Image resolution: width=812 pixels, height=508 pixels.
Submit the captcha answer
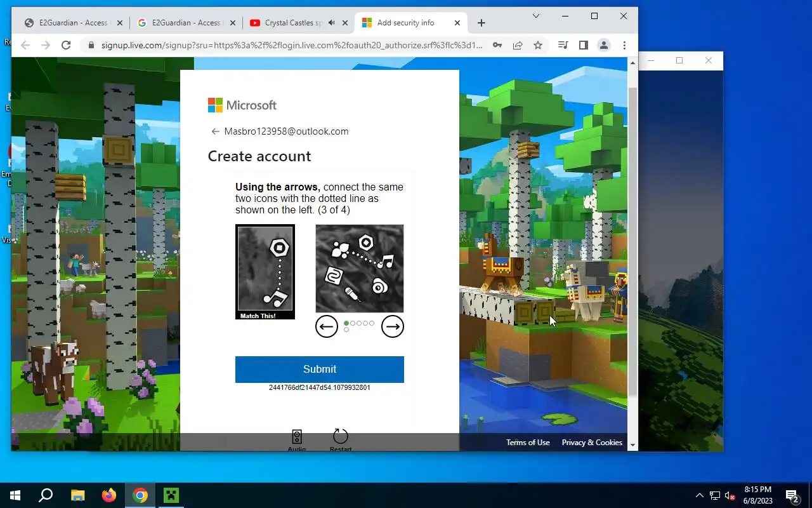[320, 369]
